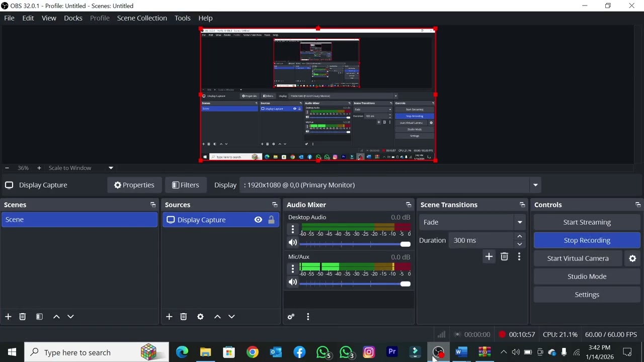Image resolution: width=644 pixels, height=362 pixels.
Task: Open advanced audio properties gear icon
Action: coord(291,317)
